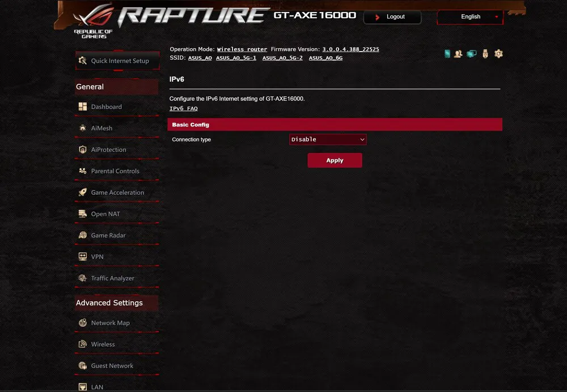Viewport: 567px width, 392px height.
Task: Go to Wireless under Advanced Settings
Action: tap(116, 344)
